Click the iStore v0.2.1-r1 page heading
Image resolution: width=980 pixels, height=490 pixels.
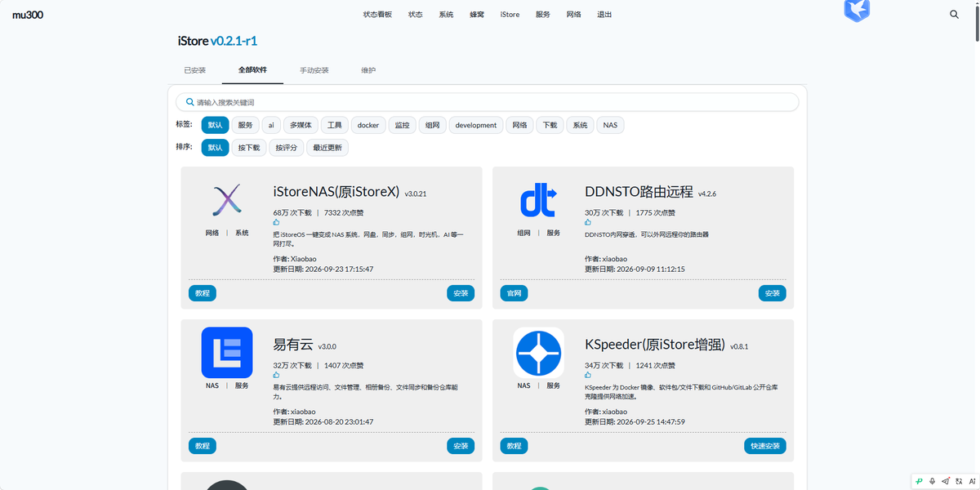click(x=218, y=41)
